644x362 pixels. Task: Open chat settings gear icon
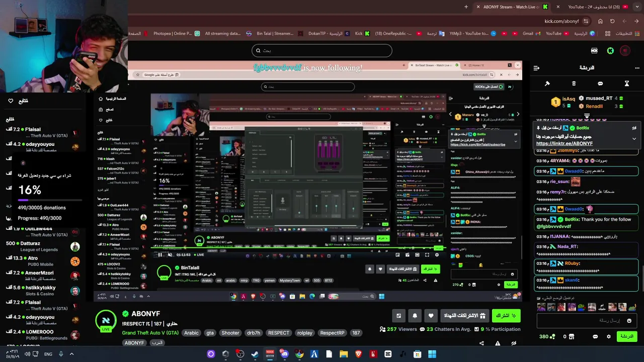[x=609, y=336]
